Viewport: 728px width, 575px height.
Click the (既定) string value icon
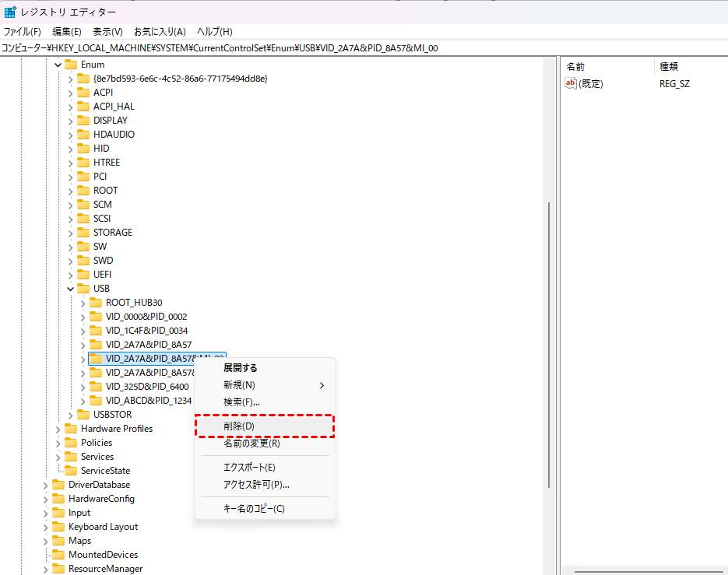click(571, 84)
